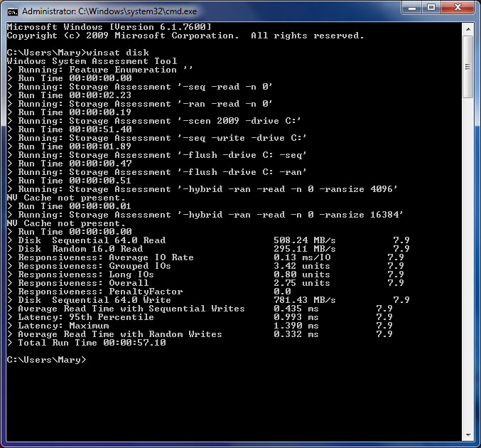
Task: Click 'Responsiveness: Average IO Rate' line
Action: pyautogui.click(x=106, y=257)
